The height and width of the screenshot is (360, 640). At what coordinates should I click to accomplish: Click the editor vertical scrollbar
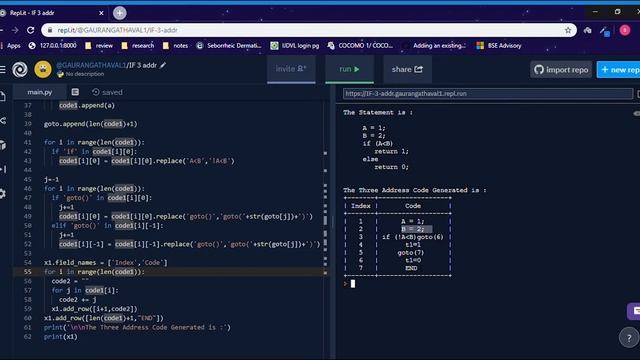click(x=325, y=220)
